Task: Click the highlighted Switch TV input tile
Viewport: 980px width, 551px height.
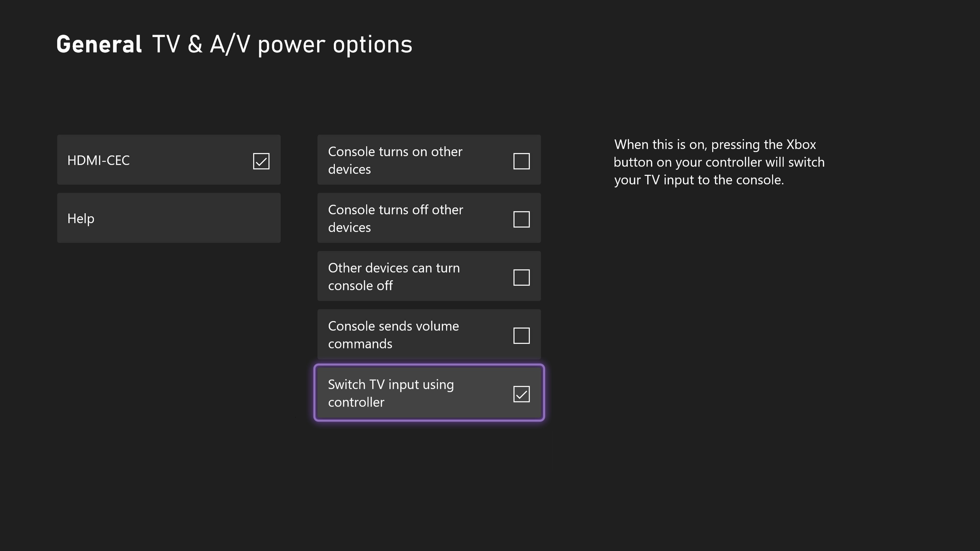Action: tap(429, 393)
